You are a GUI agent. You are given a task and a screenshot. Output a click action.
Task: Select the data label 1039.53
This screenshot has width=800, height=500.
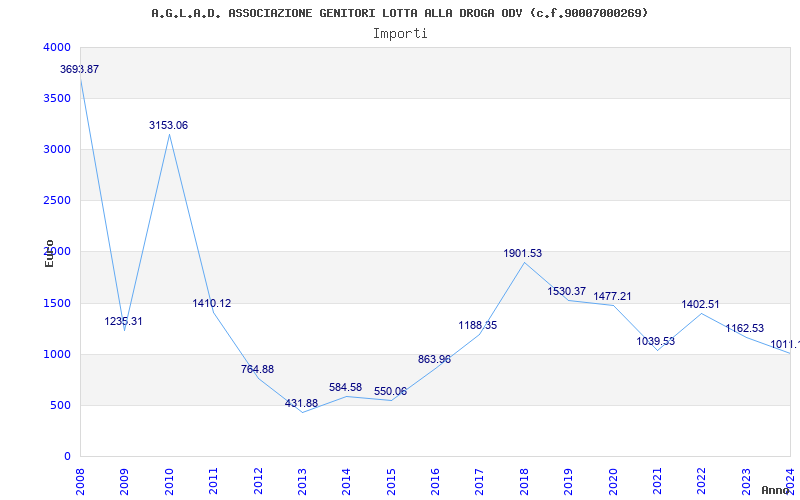[x=656, y=341]
